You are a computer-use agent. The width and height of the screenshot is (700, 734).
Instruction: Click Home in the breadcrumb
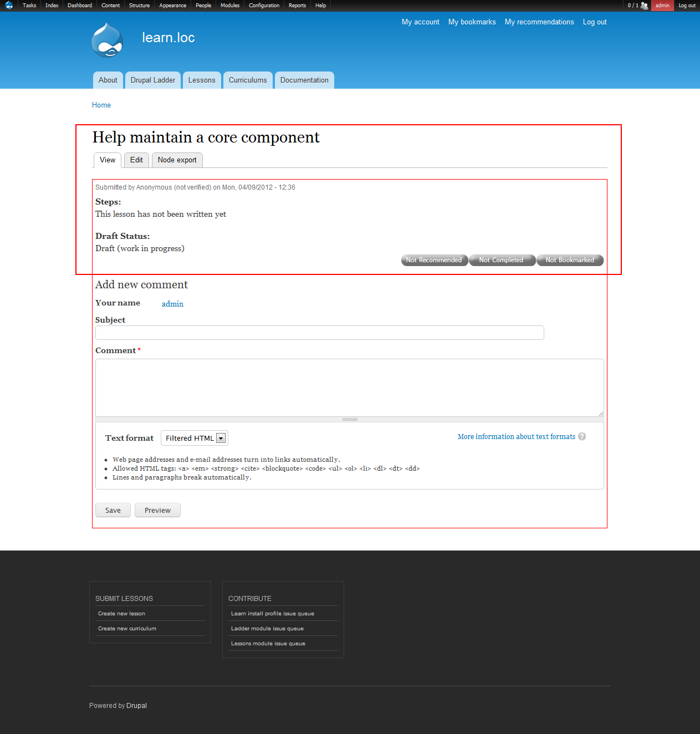pyautogui.click(x=101, y=105)
